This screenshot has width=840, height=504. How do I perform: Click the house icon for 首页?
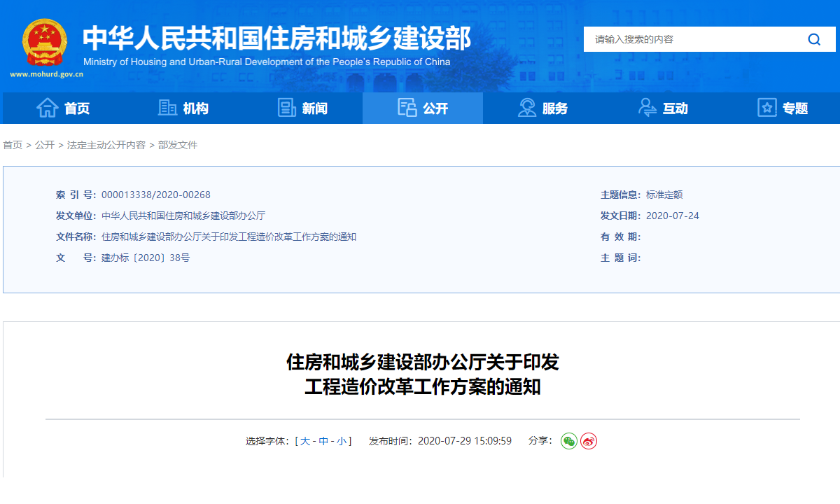point(47,108)
